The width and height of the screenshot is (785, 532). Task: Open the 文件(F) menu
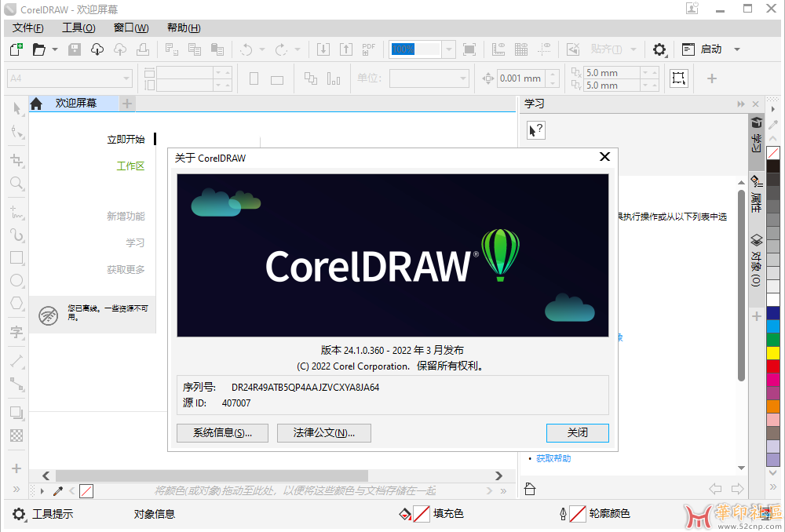(28, 28)
